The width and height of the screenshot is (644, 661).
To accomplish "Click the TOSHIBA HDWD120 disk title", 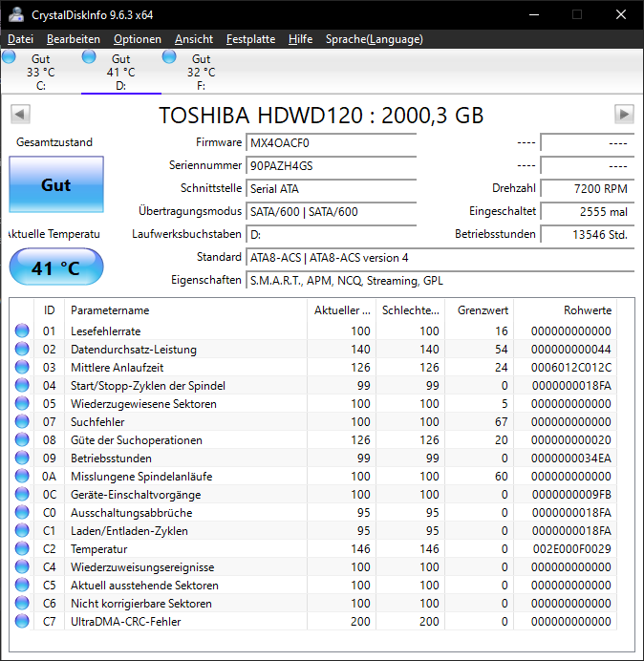I will pyautogui.click(x=321, y=115).
